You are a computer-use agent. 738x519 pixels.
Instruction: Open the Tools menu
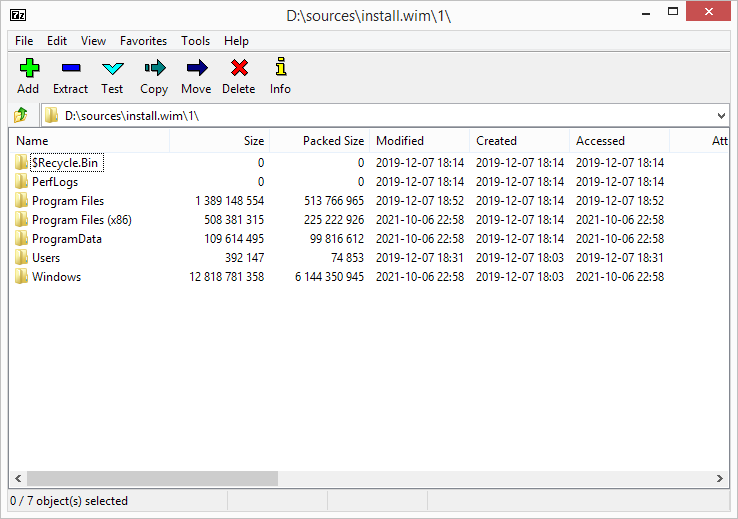(x=195, y=41)
